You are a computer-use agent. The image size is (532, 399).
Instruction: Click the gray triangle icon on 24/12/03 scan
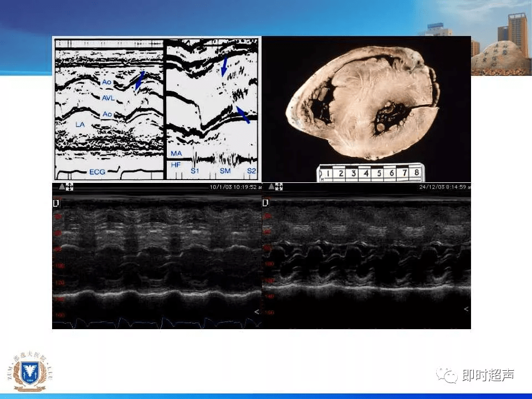tap(272, 186)
